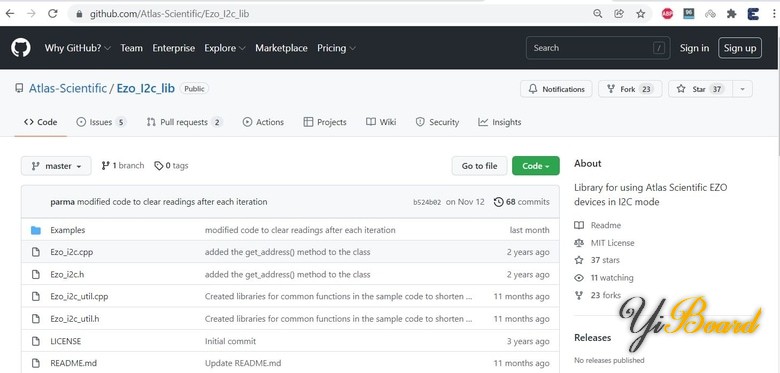
Task: Open the ABP Adblock Plus extension
Action: tap(667, 14)
